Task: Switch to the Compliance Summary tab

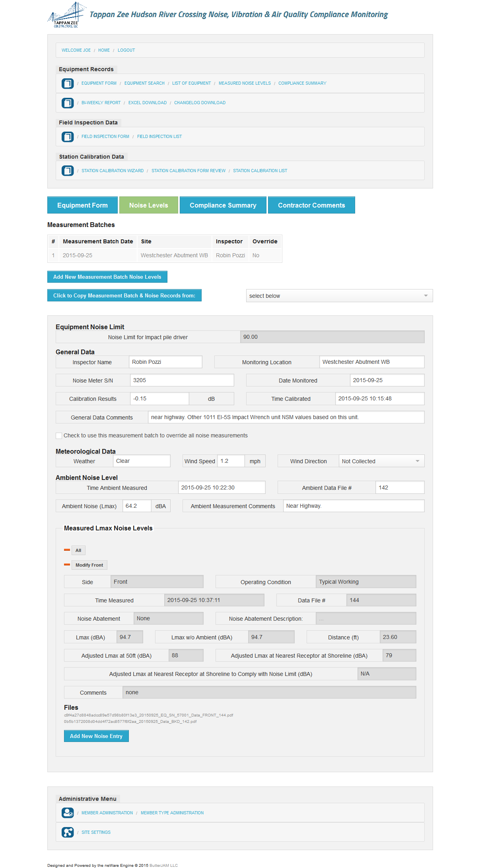Action: 223,205
